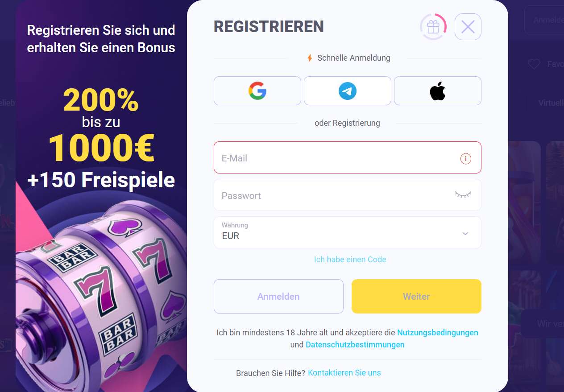The width and height of the screenshot is (564, 392).
Task: View the Datenschutzbestimmungen link
Action: click(x=355, y=345)
